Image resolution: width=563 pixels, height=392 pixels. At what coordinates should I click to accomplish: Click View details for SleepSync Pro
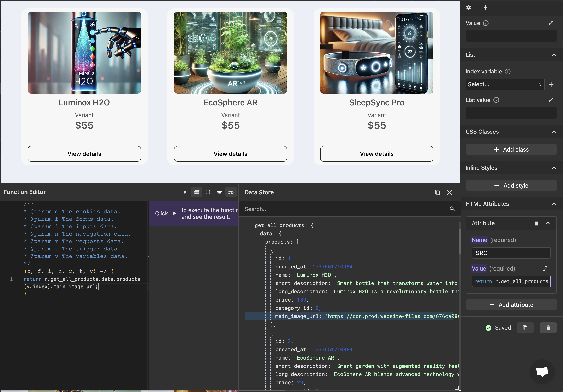pyautogui.click(x=377, y=154)
